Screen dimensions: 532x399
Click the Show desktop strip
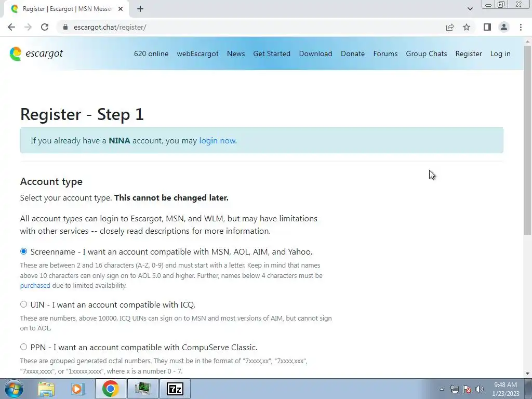[528, 389]
